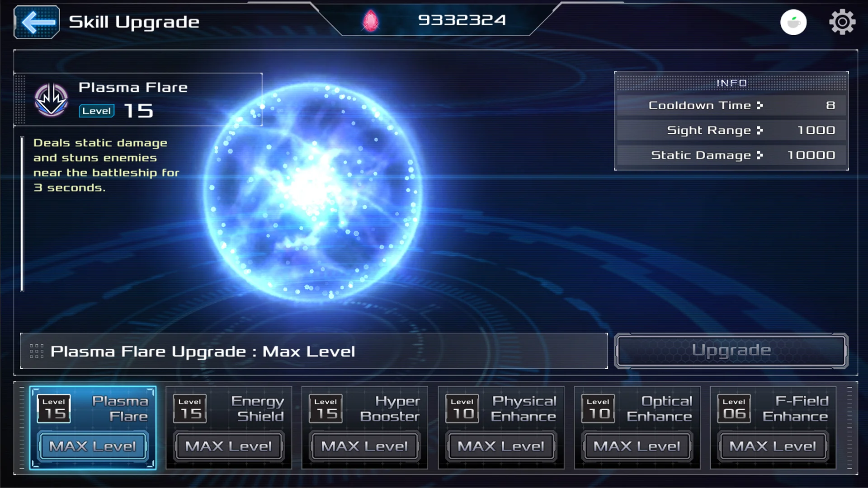868x488 pixels.
Task: Click MAX Level button under F-Field Enhance
Action: pos(773,446)
